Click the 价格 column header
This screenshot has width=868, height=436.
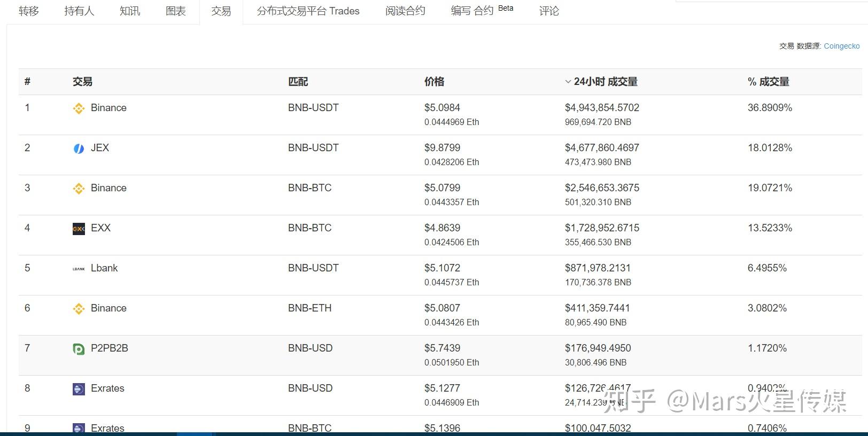point(434,82)
